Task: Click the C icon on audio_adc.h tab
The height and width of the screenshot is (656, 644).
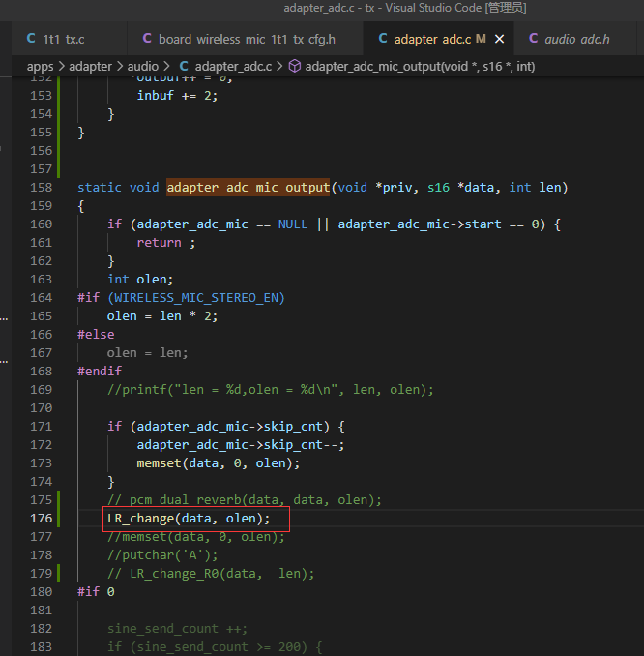Action: coord(533,38)
